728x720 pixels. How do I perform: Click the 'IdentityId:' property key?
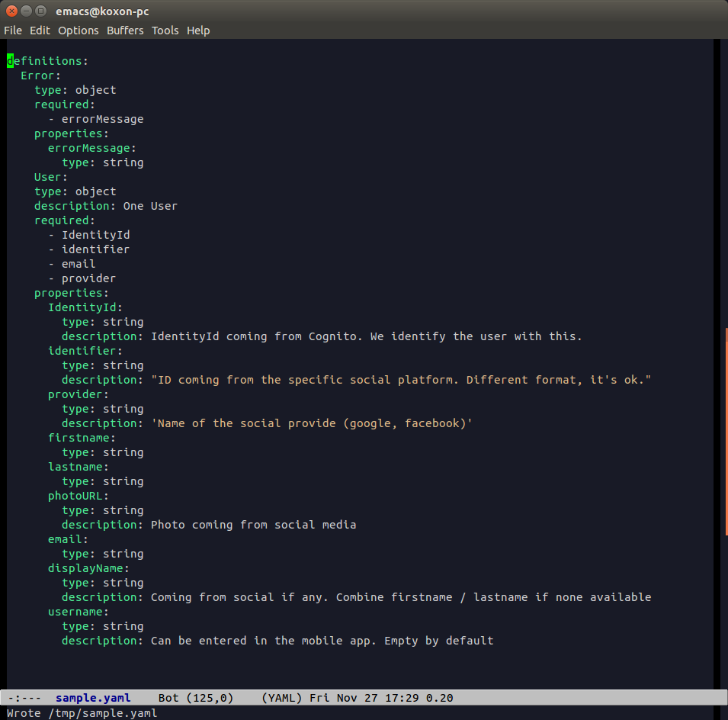coord(85,307)
